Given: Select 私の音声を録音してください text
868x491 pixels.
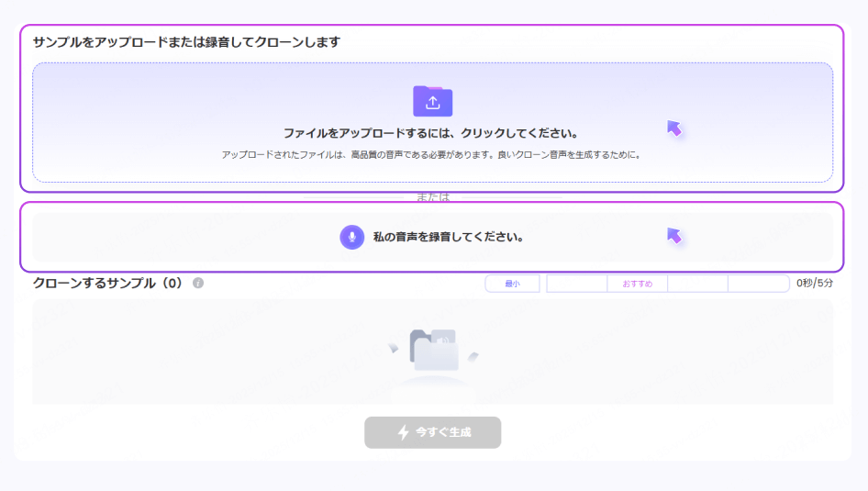Looking at the screenshot, I should click(x=448, y=237).
